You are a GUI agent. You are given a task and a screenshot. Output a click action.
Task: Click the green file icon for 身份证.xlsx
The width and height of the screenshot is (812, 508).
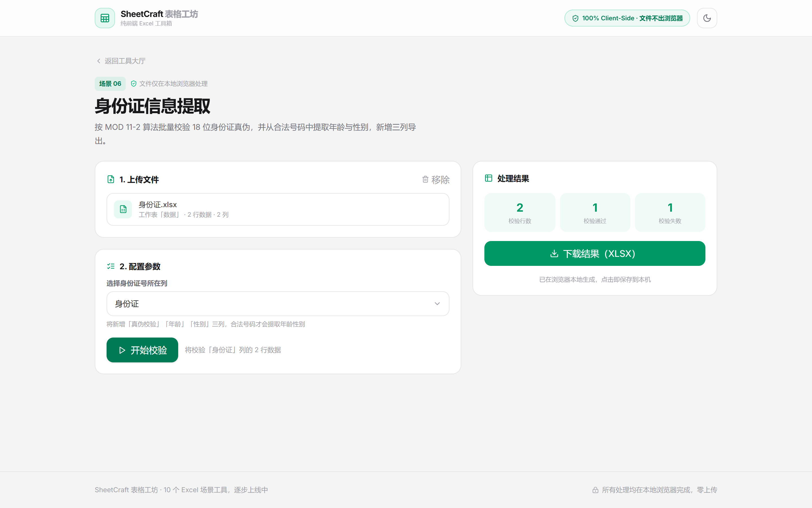(123, 209)
